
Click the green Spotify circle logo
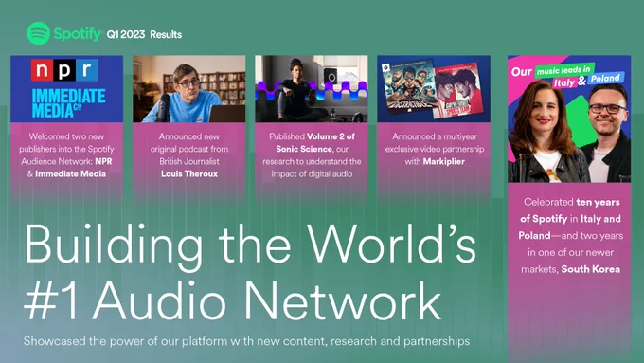pos(39,33)
